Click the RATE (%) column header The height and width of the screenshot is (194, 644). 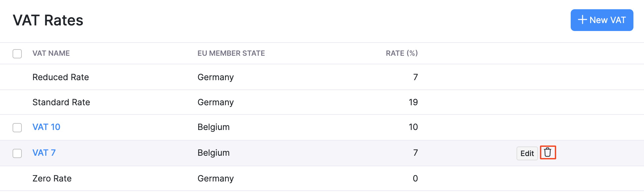click(x=401, y=53)
